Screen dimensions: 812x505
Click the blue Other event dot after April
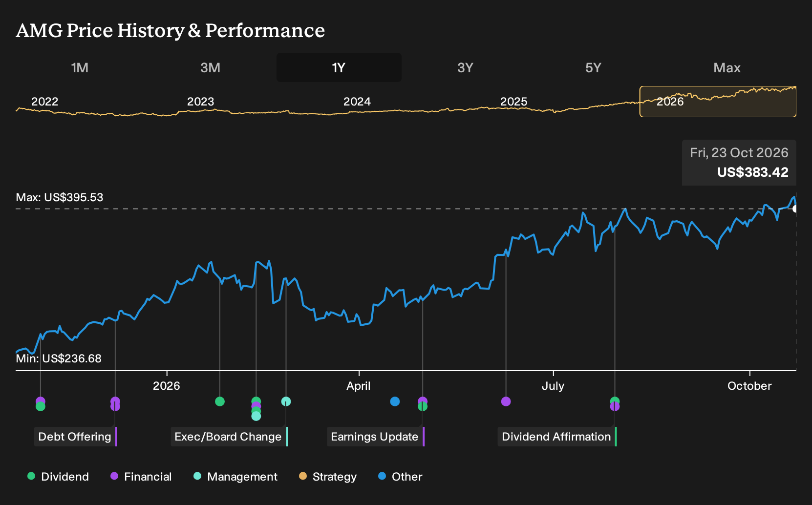(395, 401)
